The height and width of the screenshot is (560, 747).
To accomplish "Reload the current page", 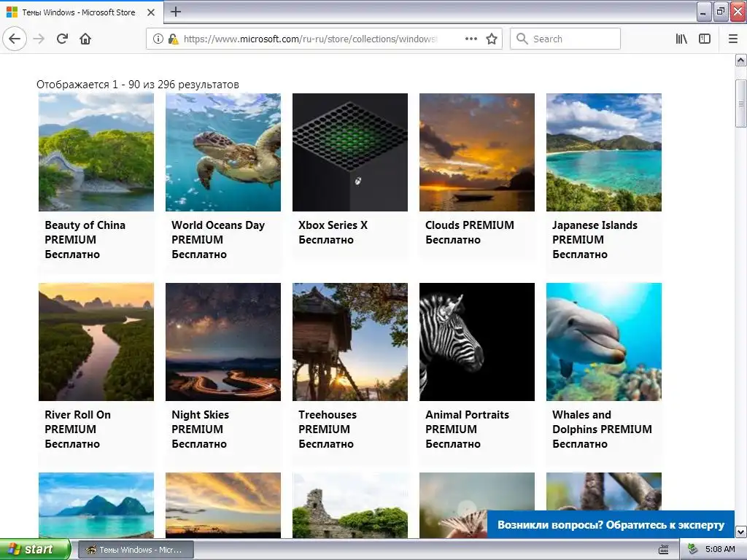I will pyautogui.click(x=63, y=39).
